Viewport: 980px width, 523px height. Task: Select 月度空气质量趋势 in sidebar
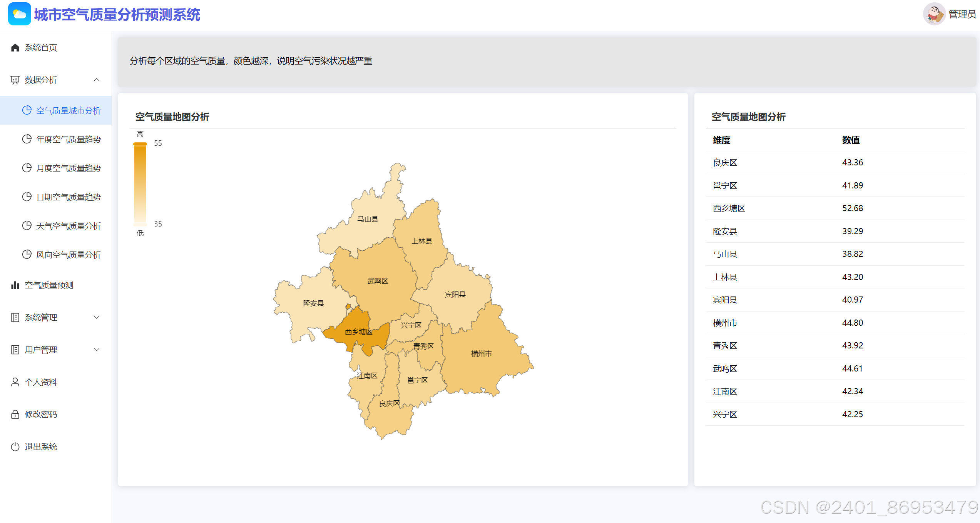pos(68,168)
